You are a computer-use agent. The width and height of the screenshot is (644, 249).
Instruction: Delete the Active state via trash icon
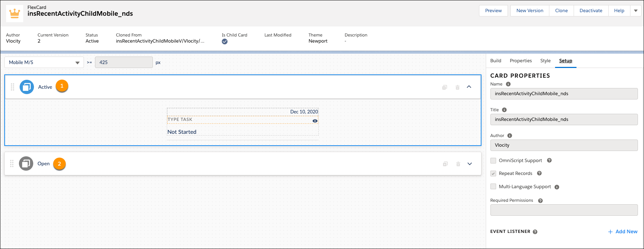458,87
